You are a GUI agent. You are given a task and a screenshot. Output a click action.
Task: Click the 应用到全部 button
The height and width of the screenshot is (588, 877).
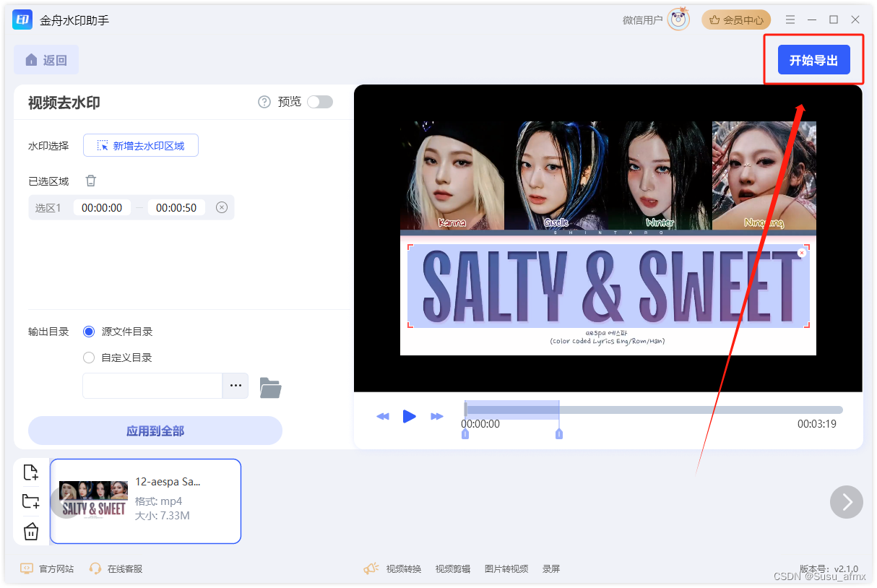click(155, 431)
